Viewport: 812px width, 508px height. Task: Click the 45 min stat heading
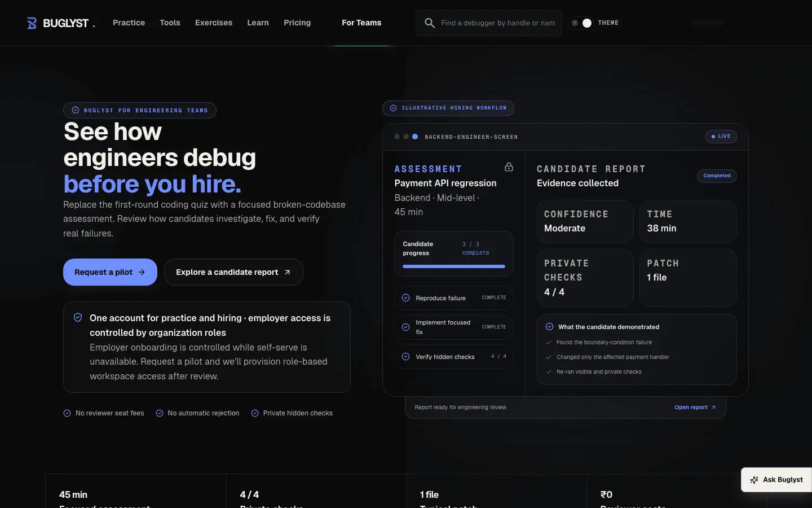73,494
